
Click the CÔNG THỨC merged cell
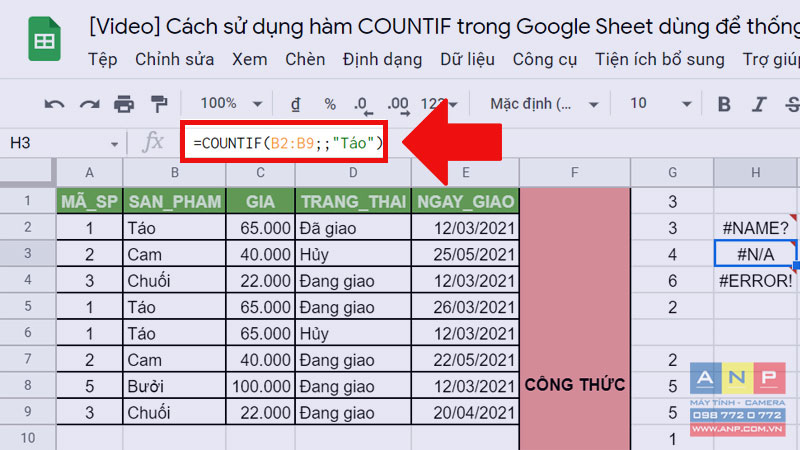tap(575, 319)
